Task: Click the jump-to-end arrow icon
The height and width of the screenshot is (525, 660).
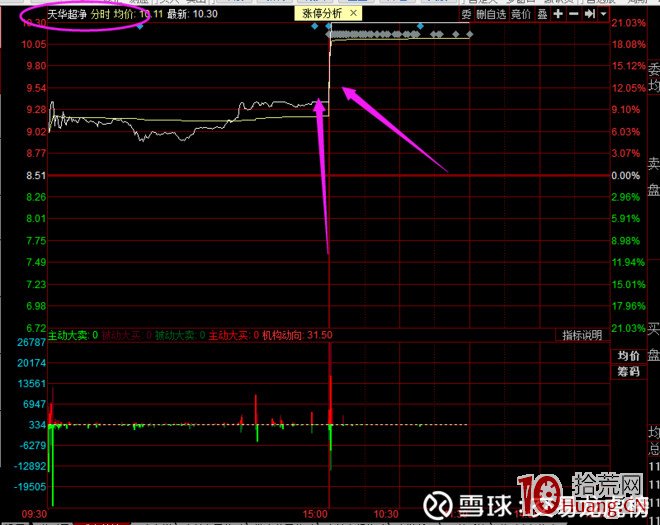Action: coord(589,14)
